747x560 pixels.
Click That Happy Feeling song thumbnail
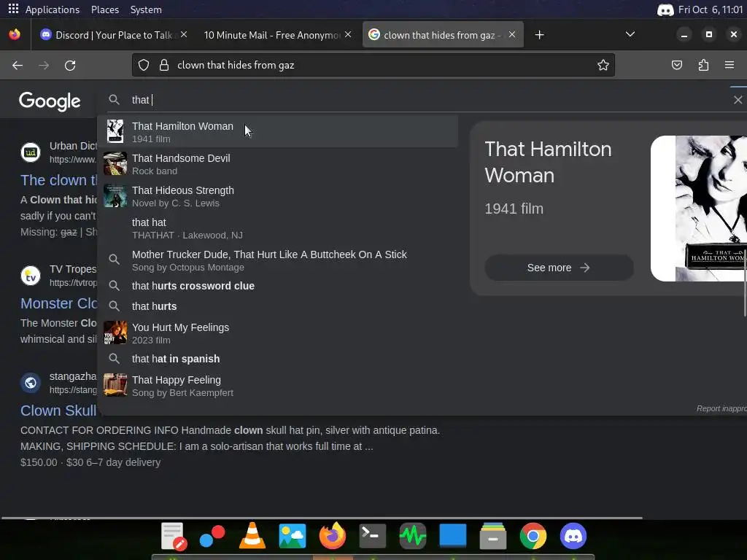pyautogui.click(x=115, y=385)
